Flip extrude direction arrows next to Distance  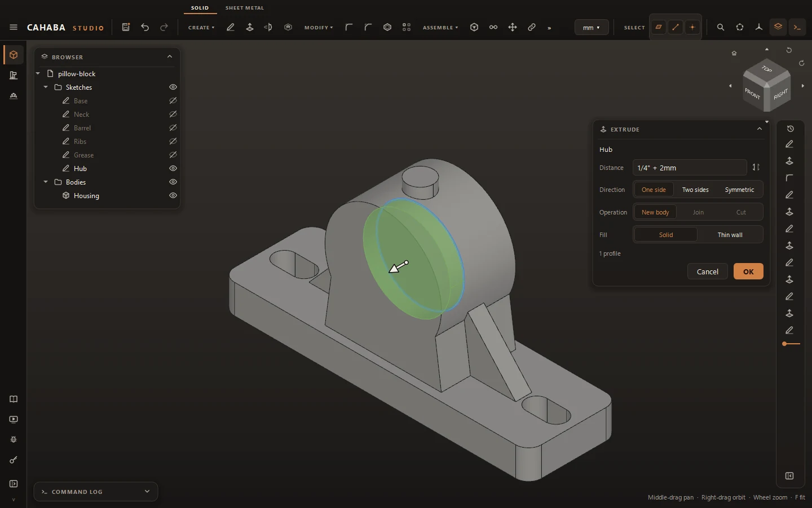(756, 167)
